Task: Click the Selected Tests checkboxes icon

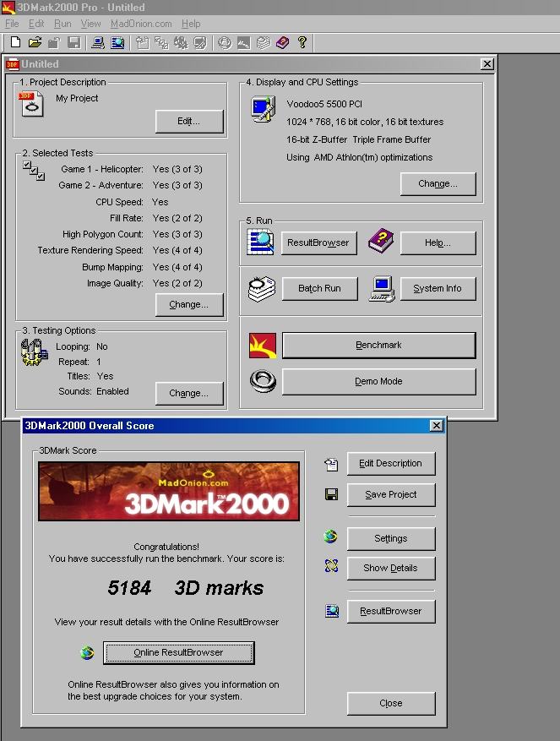Action: click(x=34, y=171)
